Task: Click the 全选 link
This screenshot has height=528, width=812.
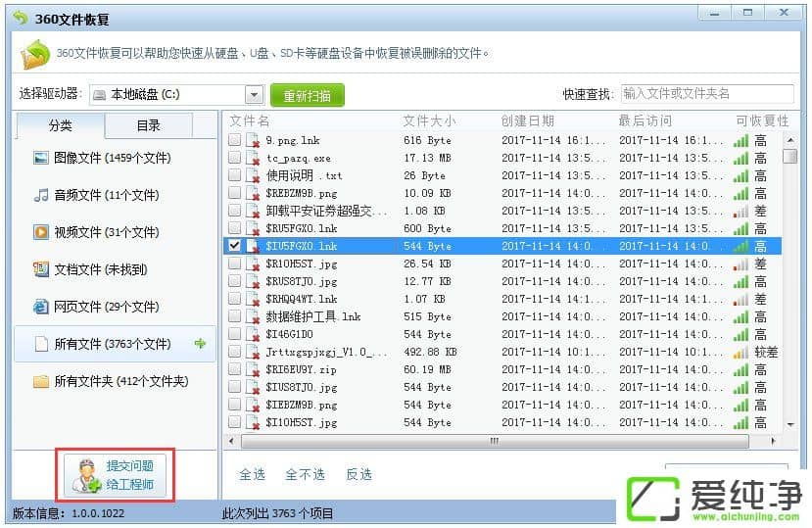Action: click(x=252, y=474)
